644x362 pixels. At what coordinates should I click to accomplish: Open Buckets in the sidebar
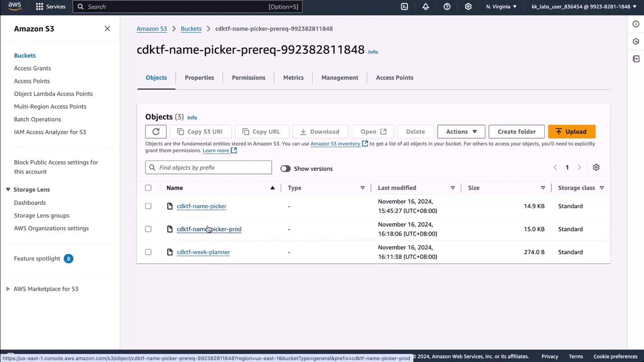25,56
